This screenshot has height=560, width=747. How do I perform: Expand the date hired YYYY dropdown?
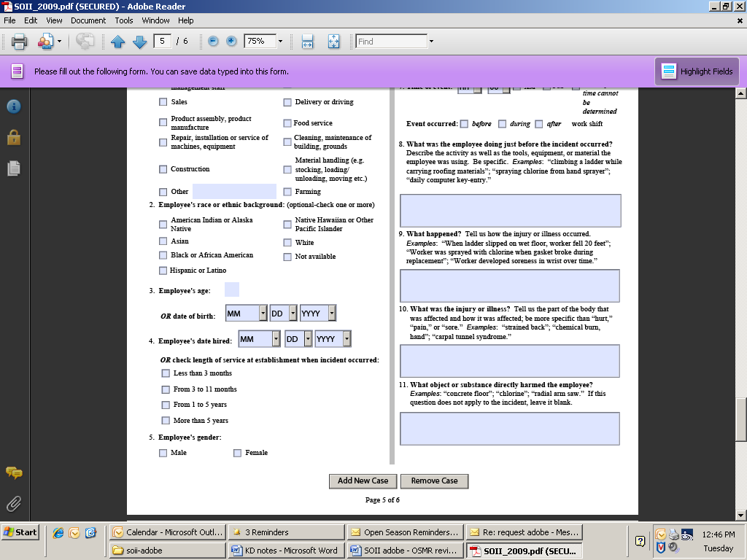(347, 339)
